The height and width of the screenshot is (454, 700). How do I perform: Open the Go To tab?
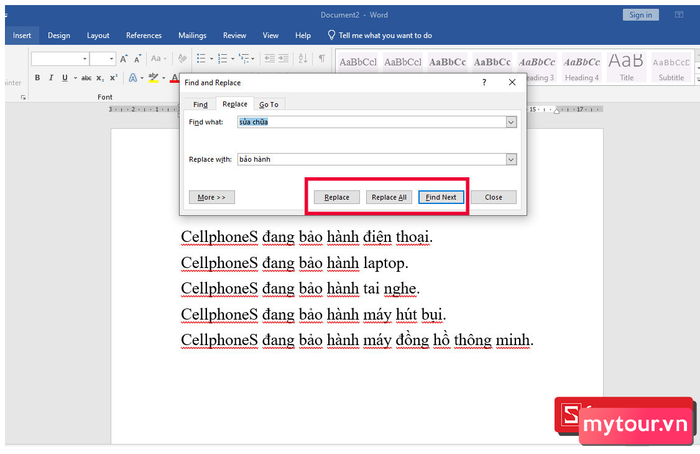(x=269, y=104)
